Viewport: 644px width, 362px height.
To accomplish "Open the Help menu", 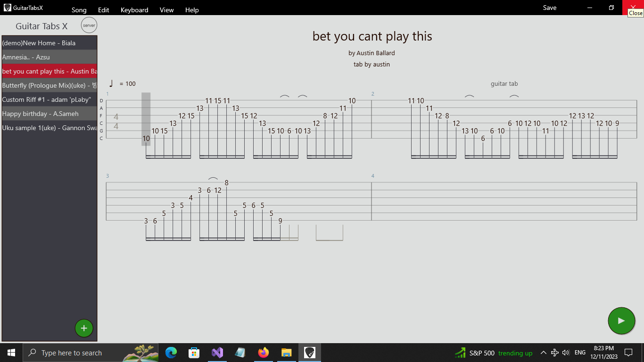I will pos(192,9).
